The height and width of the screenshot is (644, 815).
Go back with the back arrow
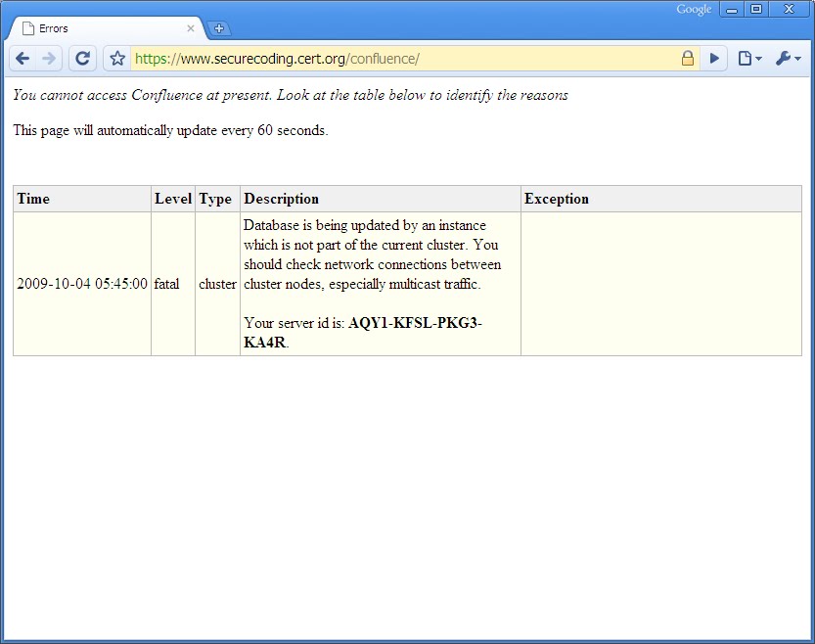pos(23,58)
